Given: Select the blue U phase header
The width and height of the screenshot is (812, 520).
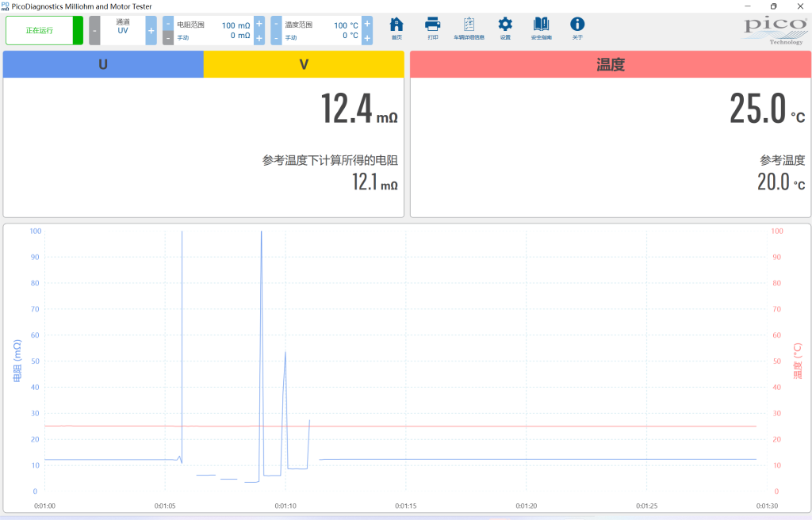Looking at the screenshot, I should click(x=103, y=64).
